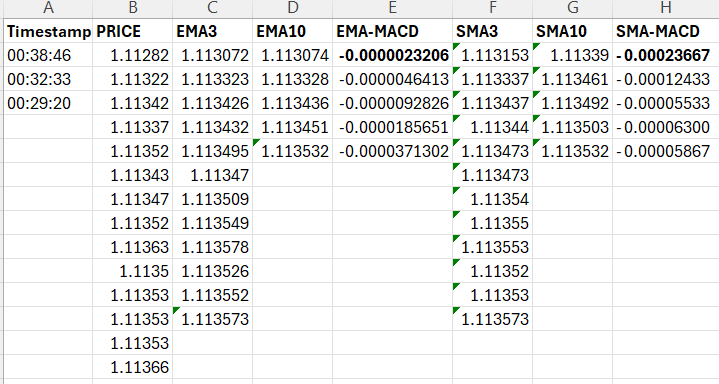
Task: Select EMA3 cell 1.113509
Action: (x=212, y=199)
